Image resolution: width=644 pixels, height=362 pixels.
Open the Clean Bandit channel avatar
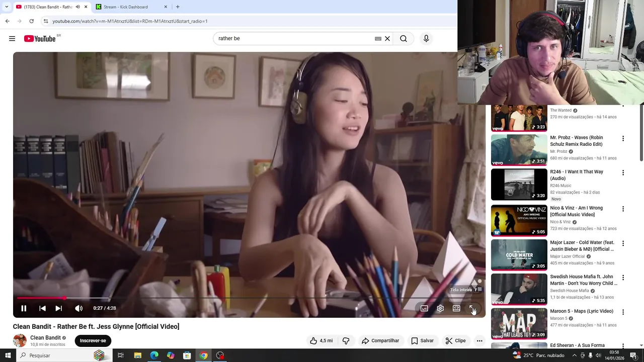click(20, 340)
